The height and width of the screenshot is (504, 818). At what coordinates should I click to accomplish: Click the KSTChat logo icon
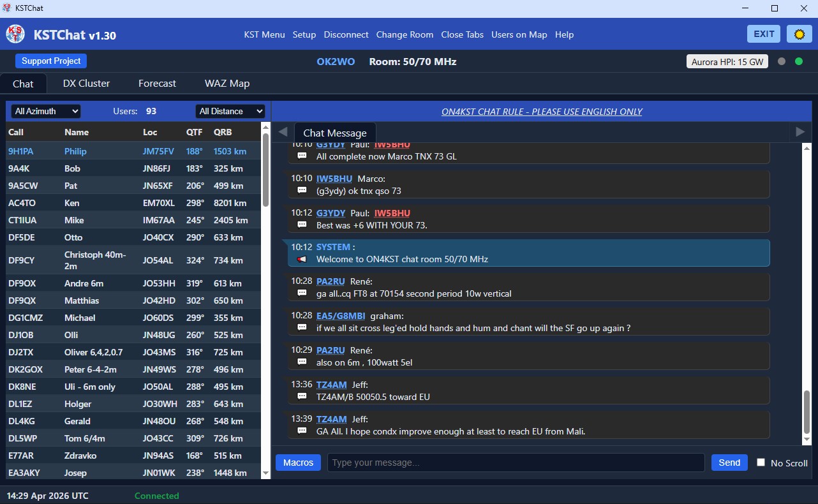[x=15, y=34]
